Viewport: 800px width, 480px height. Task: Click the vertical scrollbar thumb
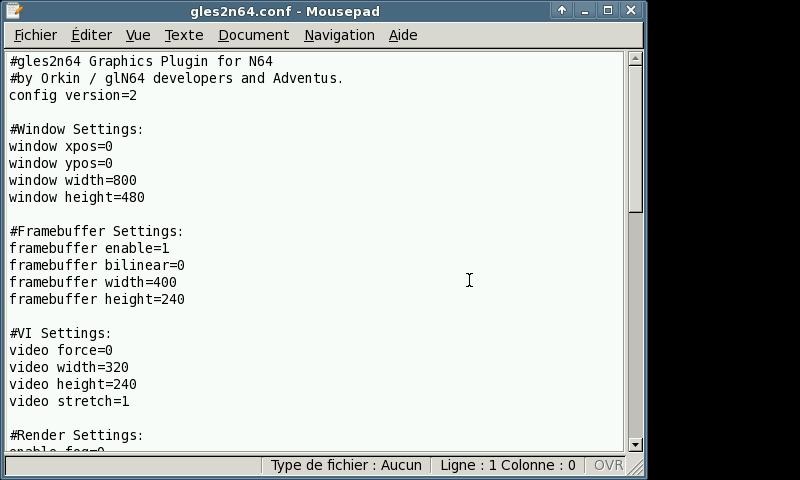[635, 140]
